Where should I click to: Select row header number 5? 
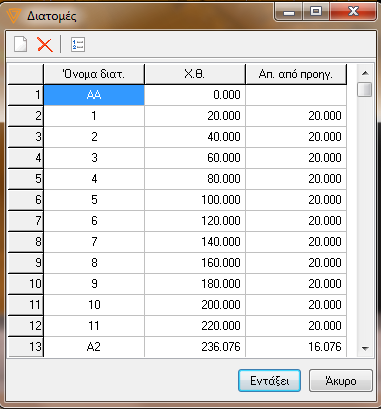click(26, 179)
